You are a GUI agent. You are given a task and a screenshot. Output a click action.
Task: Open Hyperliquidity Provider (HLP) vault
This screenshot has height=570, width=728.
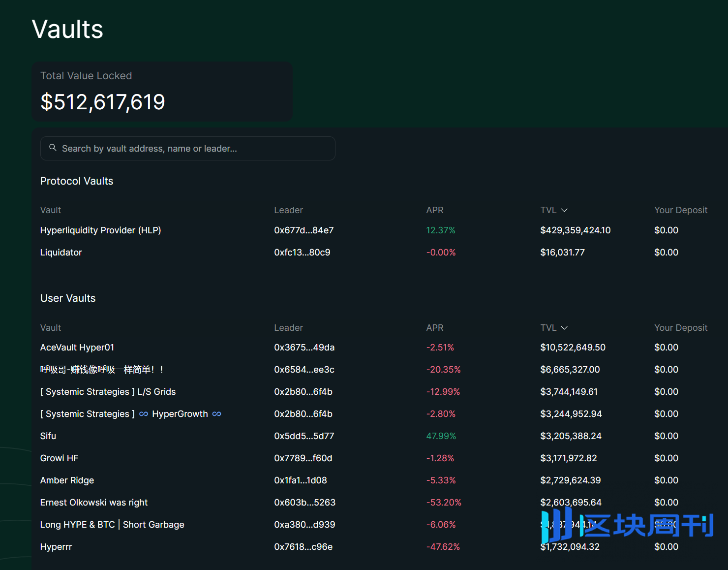(x=100, y=230)
